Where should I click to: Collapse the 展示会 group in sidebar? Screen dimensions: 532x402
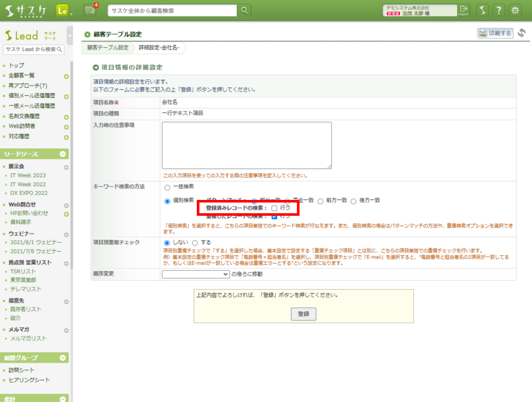coord(66,167)
